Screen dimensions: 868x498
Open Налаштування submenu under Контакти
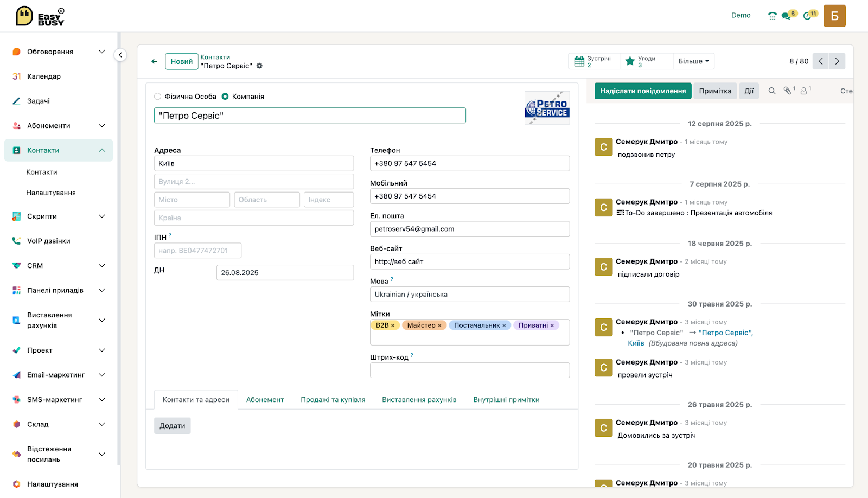pos(51,193)
